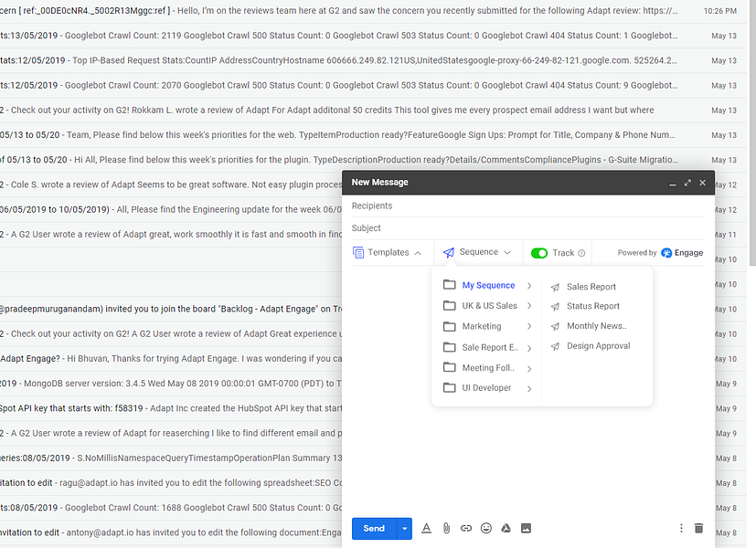Select the UI Developer folder

point(487,388)
